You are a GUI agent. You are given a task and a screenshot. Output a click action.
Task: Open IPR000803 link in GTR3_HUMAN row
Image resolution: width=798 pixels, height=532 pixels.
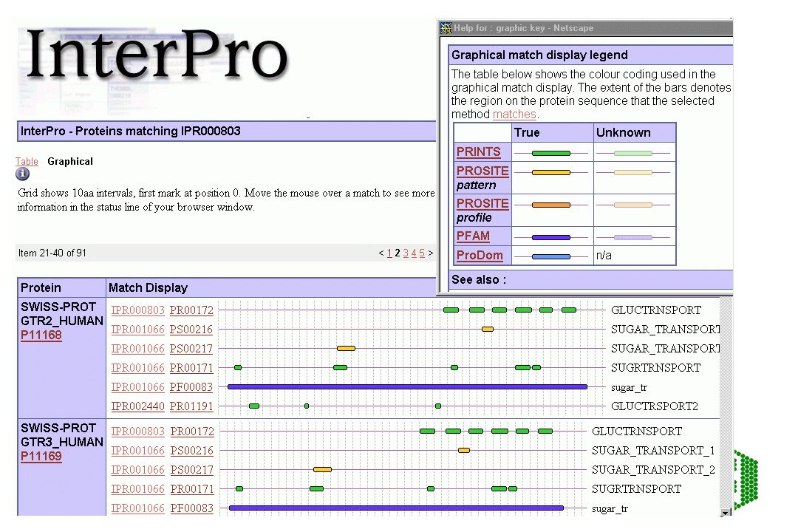pos(138,432)
